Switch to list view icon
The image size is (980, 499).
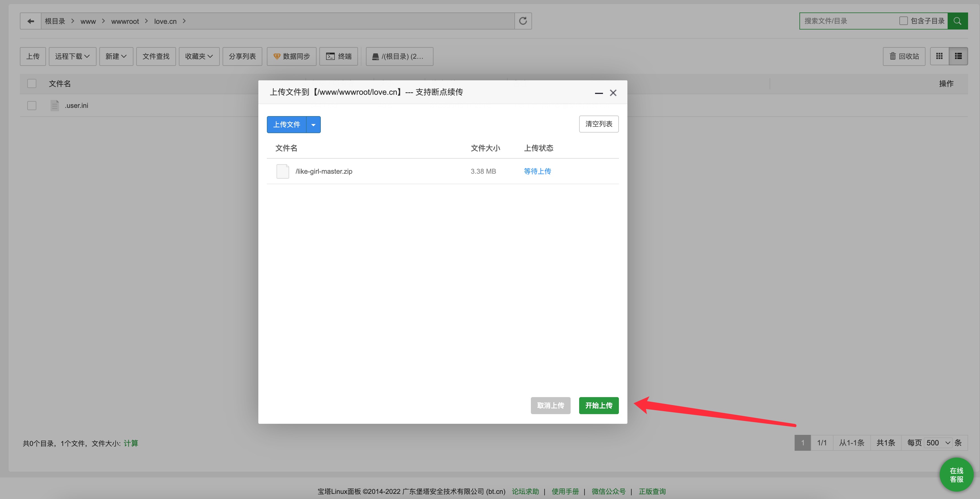[958, 56]
